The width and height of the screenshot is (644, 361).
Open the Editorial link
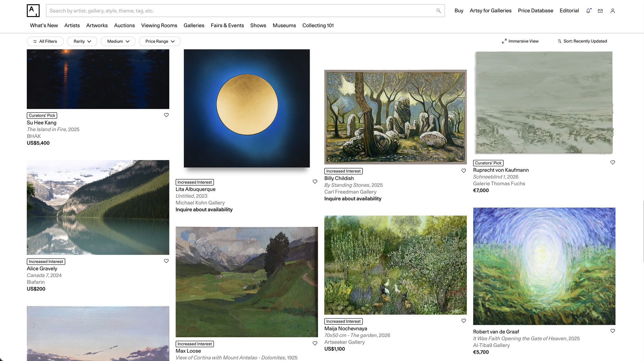(569, 11)
